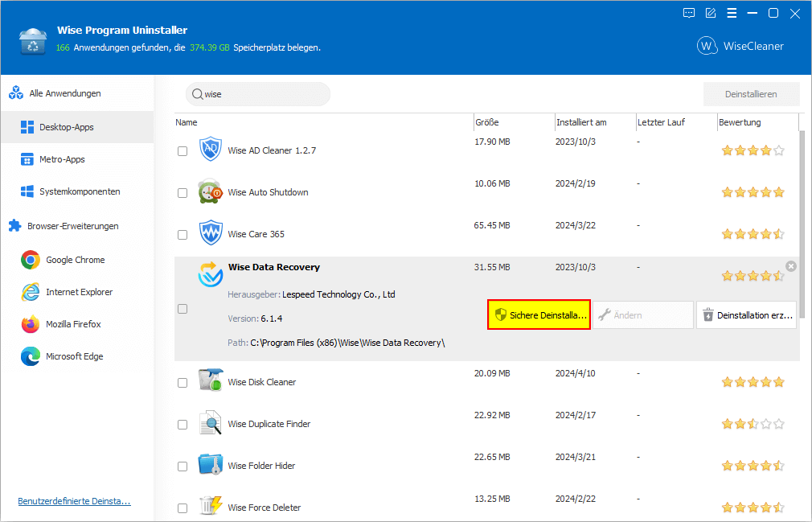Click the Wise AD Cleaner shield icon

click(x=211, y=149)
